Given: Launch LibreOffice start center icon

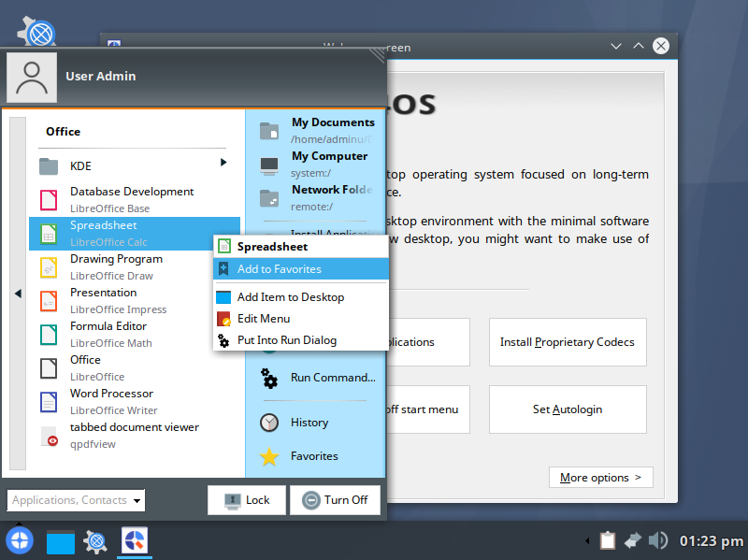Looking at the screenshot, I should [x=49, y=368].
